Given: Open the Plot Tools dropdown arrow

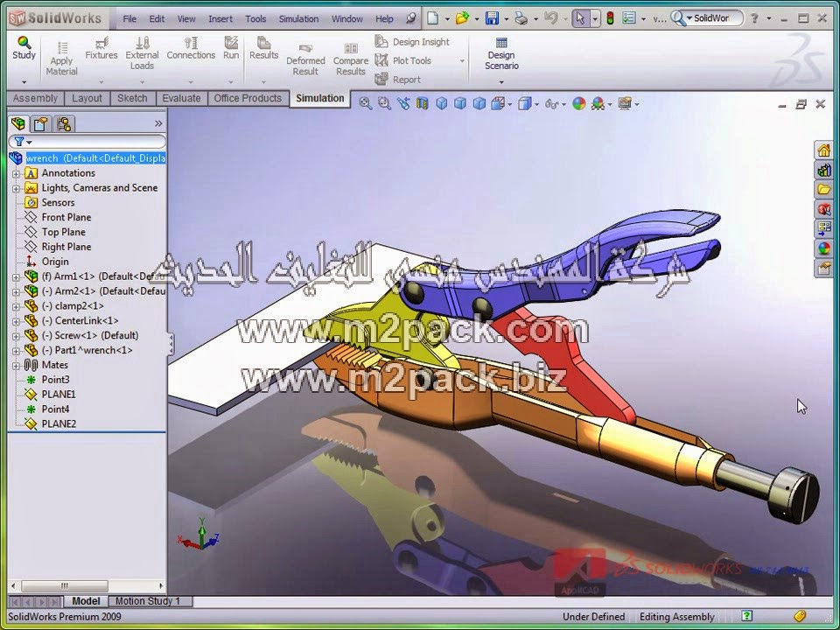Looking at the screenshot, I should (462, 61).
